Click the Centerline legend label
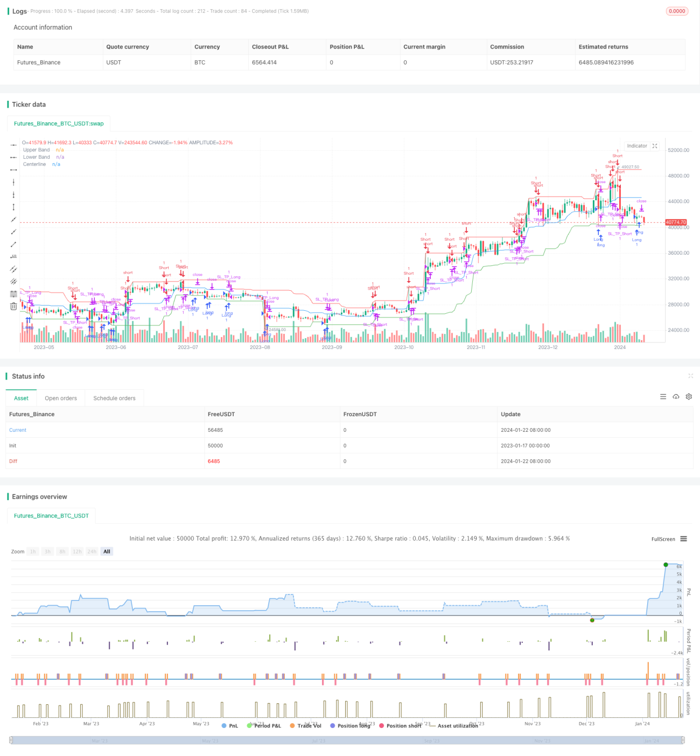700x756 pixels. 34,164
